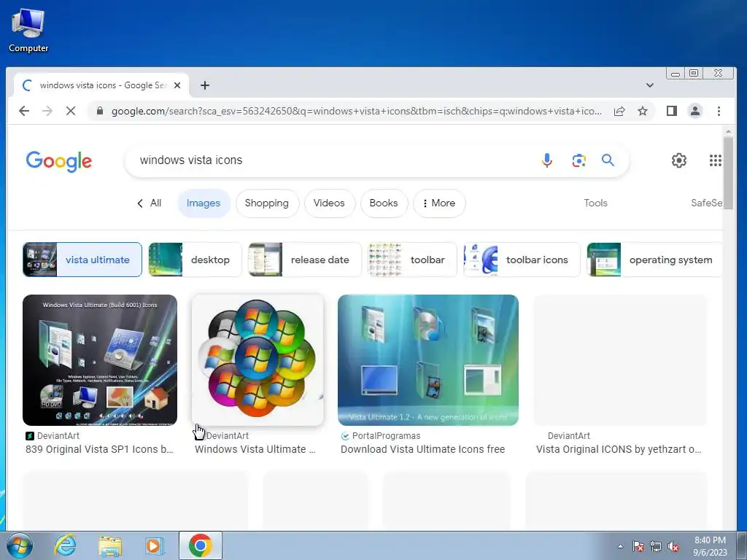
Task: Switch to the Videos tab
Action: click(x=329, y=203)
